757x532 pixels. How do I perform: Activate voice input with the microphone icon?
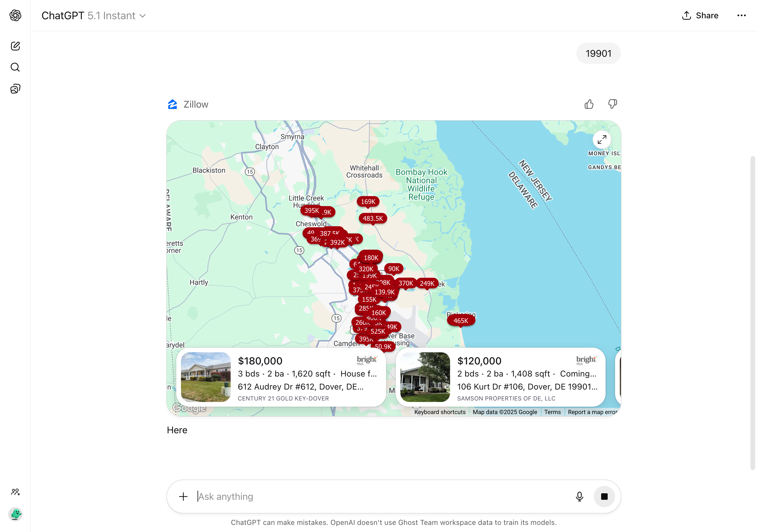(580, 497)
